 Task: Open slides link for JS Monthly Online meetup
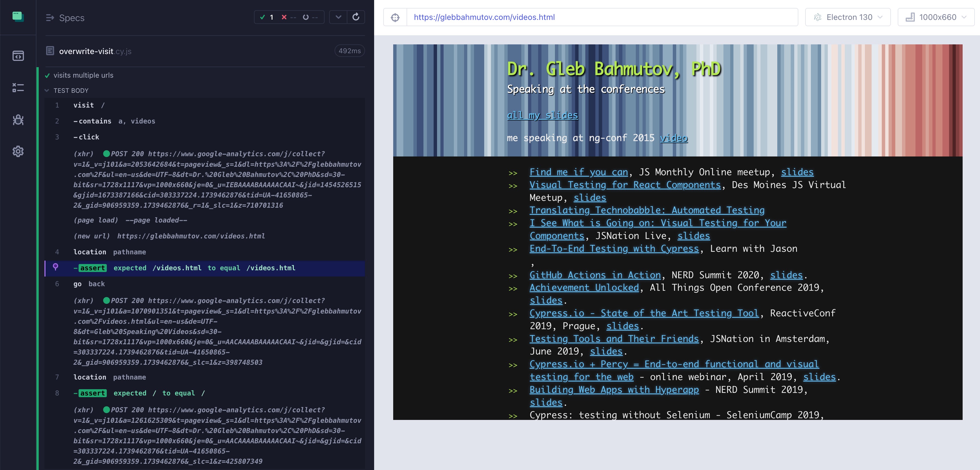tap(797, 172)
